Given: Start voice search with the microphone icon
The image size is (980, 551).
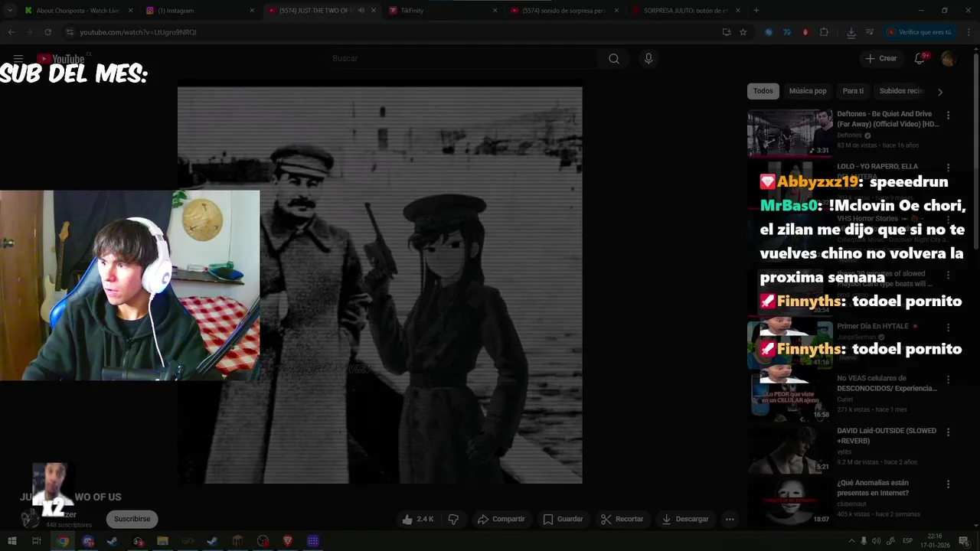Looking at the screenshot, I should [648, 59].
